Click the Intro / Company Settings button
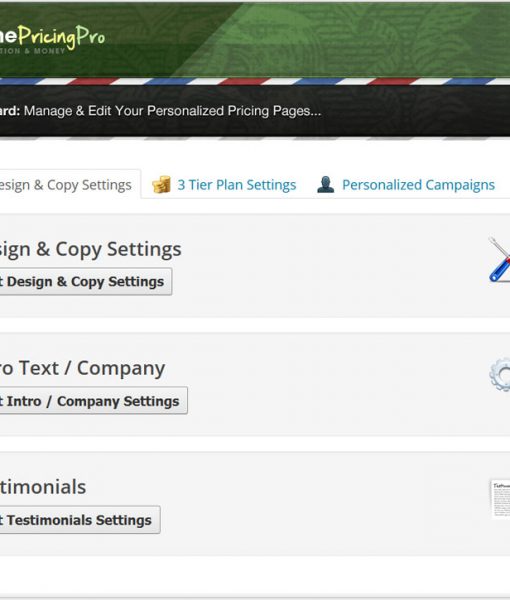Viewport: 510px width, 600px height. (x=94, y=401)
